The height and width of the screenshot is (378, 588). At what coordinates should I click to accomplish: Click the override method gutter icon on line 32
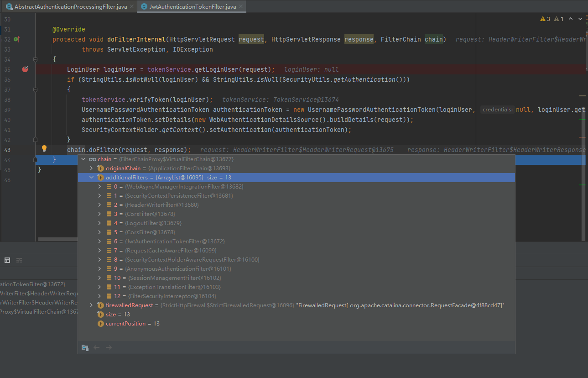[x=17, y=39]
